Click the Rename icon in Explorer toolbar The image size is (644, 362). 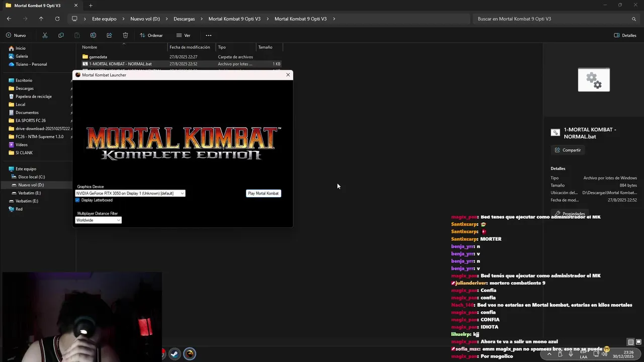coord(93,35)
